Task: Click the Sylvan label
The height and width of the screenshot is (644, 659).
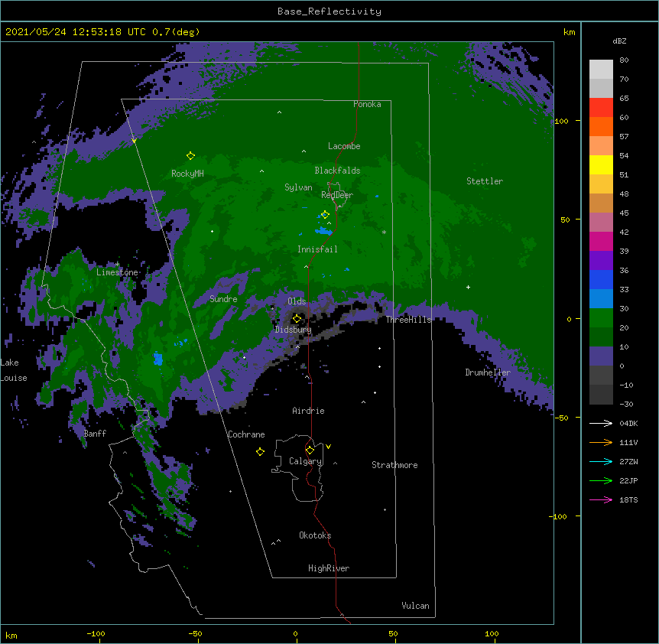Action: [x=298, y=187]
